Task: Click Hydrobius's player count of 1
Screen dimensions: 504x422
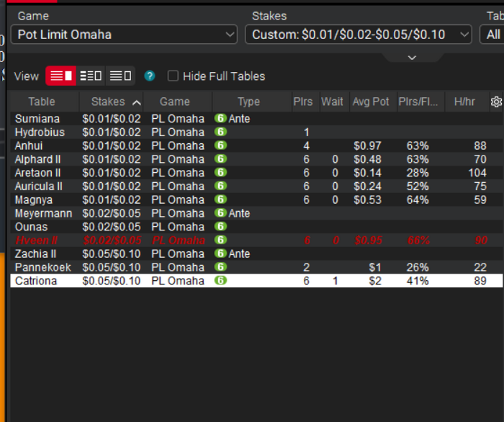Action: [x=306, y=133]
